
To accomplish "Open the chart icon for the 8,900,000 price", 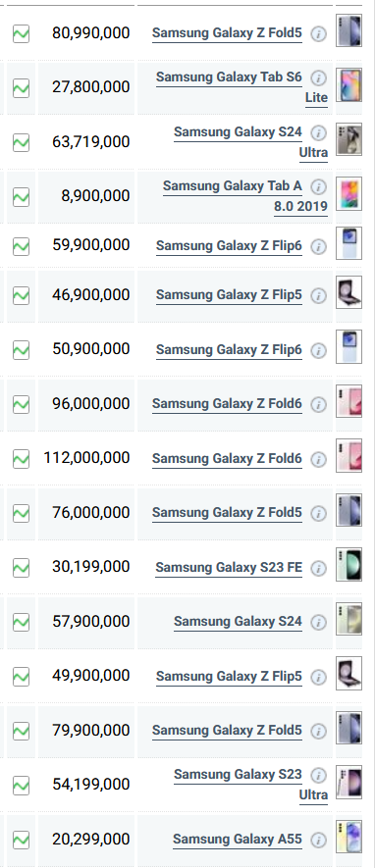I will click(21, 196).
